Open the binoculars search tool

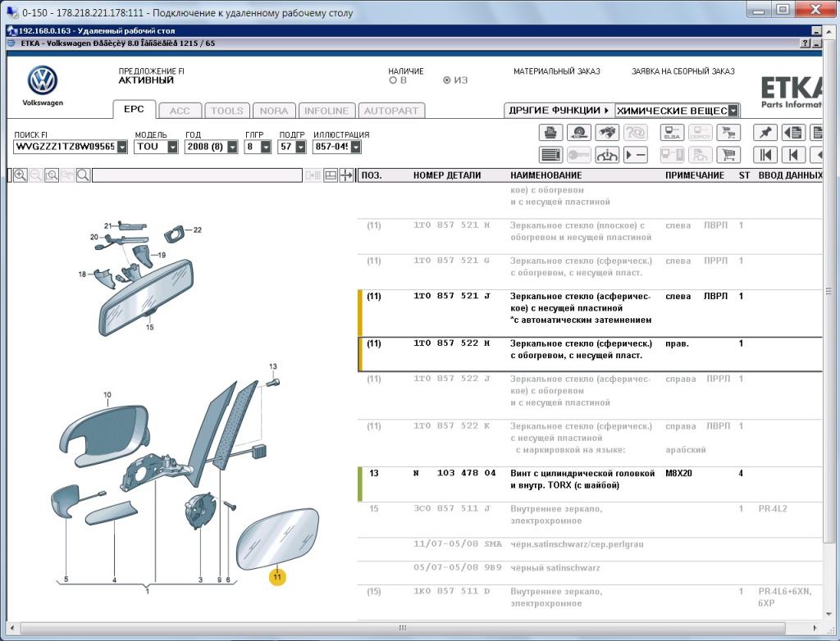[x=606, y=132]
